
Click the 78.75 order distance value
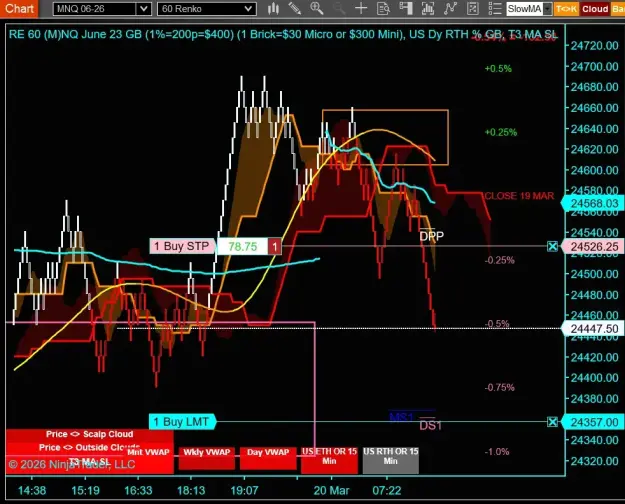pyautogui.click(x=242, y=246)
